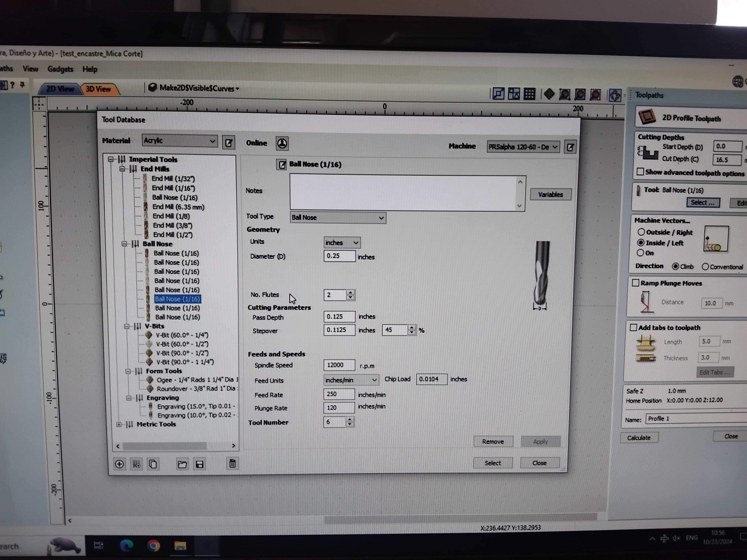
Task: Open the Tool Type dropdown
Action: 338,218
